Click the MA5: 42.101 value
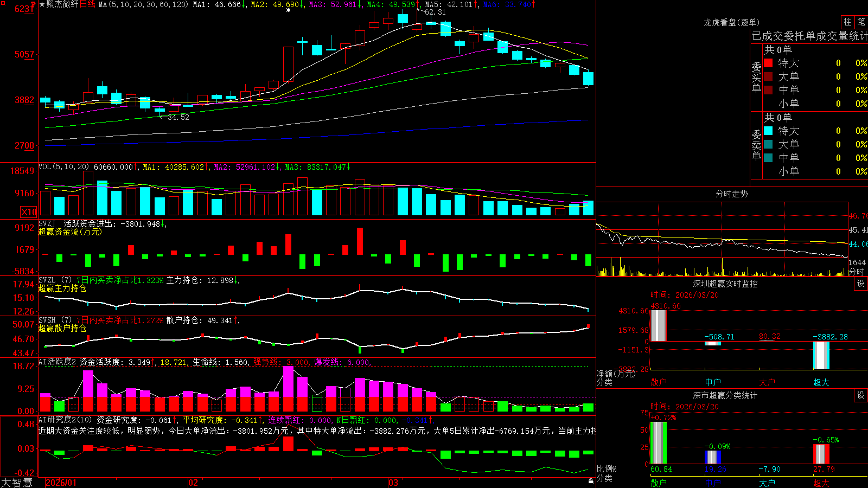Viewport: 868px width, 488px height. [449, 4]
